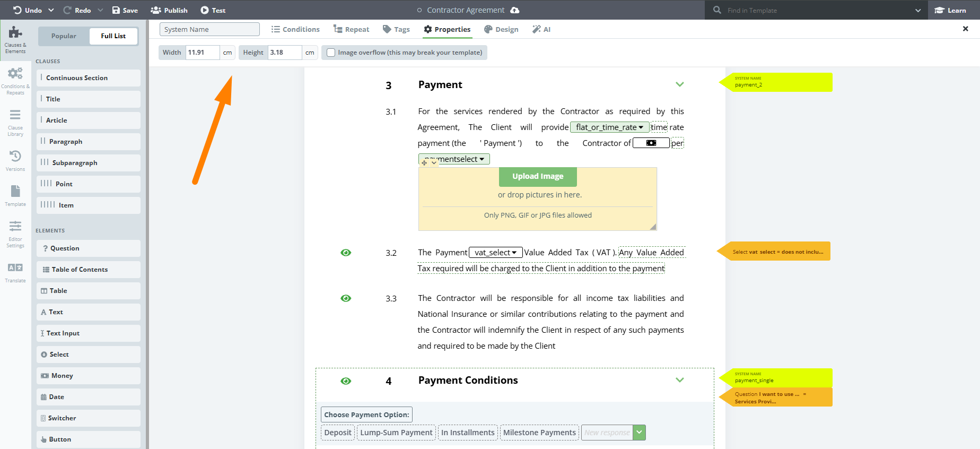
Task: Open Conditions & Repeats sidebar panel
Action: [x=15, y=81]
